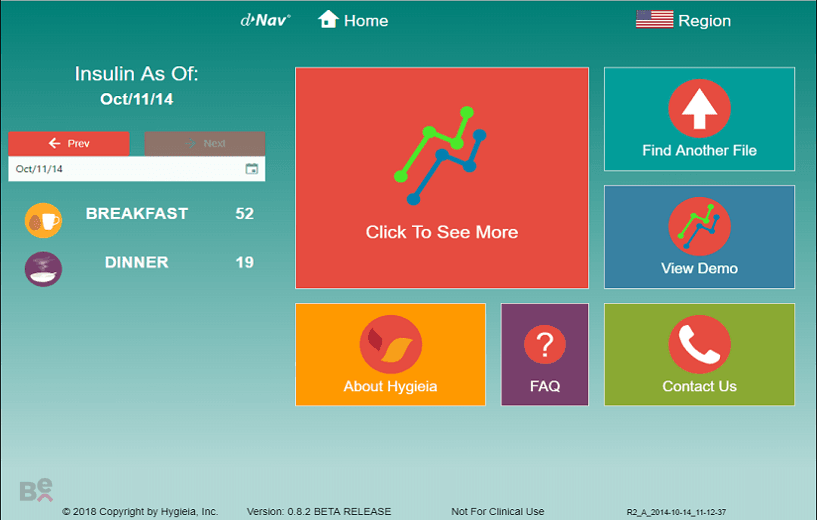Click the disabled Next button
This screenshot has height=520, width=817.
point(205,143)
